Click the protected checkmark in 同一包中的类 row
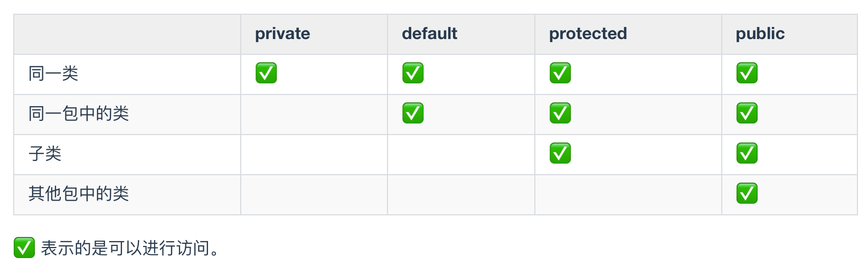The image size is (868, 266). [x=560, y=113]
